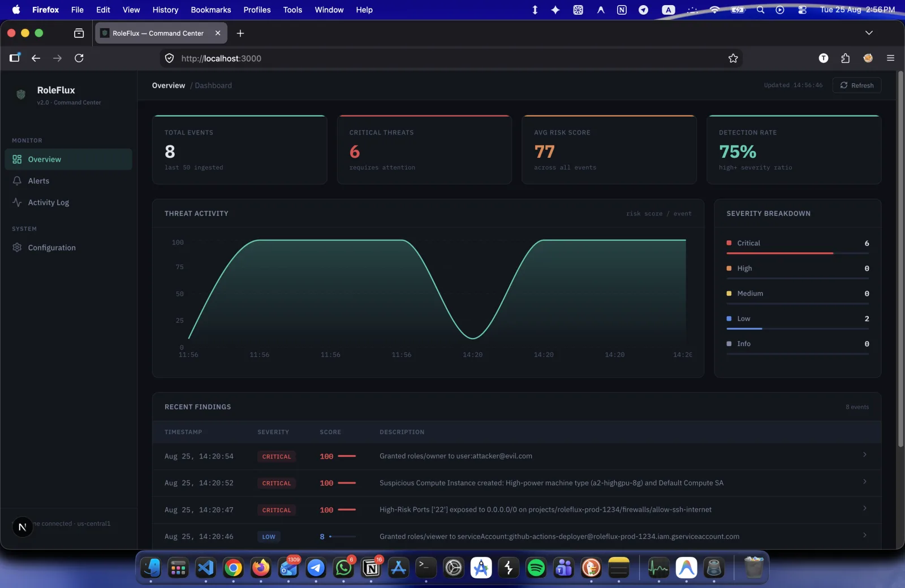The image size is (905, 588).
Task: Expand the Suspicious Compute Instance finding
Action: [x=516, y=483]
